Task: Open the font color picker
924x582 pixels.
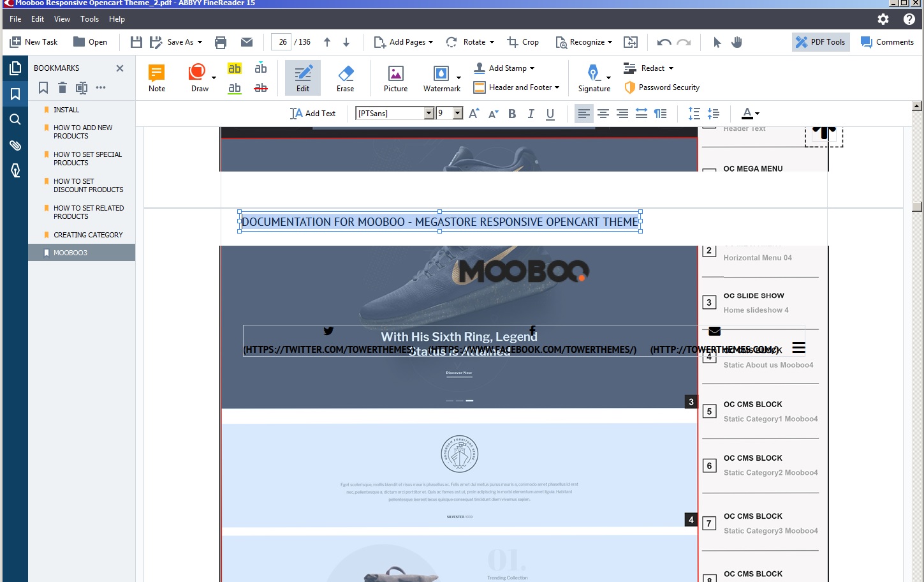Action: 751,114
